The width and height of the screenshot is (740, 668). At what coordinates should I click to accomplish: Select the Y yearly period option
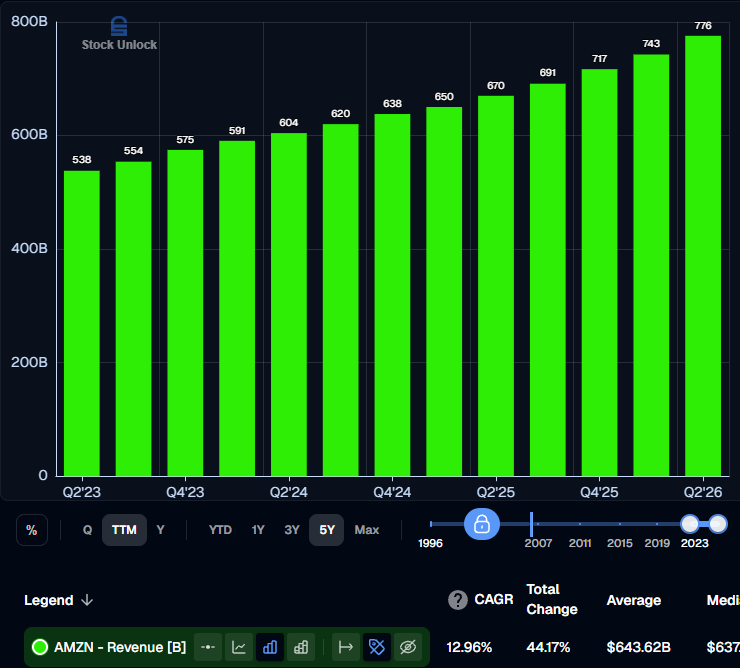click(160, 530)
